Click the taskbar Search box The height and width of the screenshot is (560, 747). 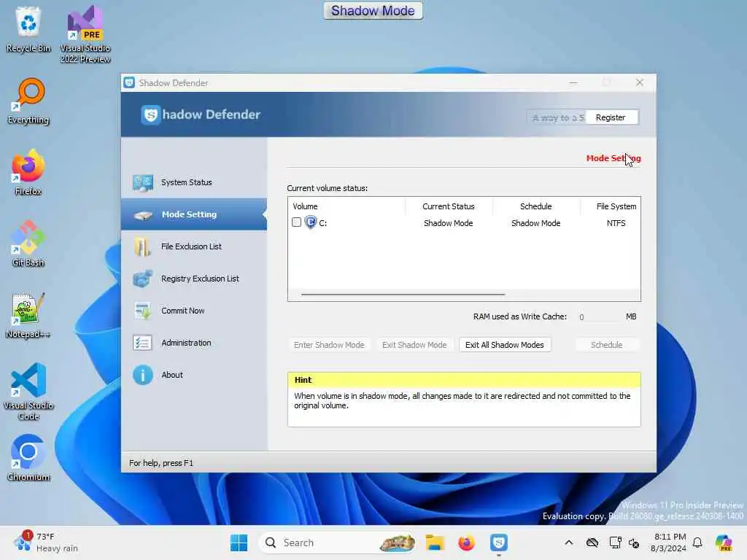pyautogui.click(x=337, y=542)
